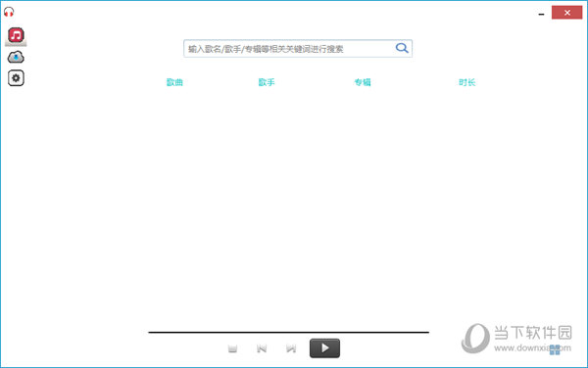Skip to the next track
588x368 pixels.
[291, 348]
